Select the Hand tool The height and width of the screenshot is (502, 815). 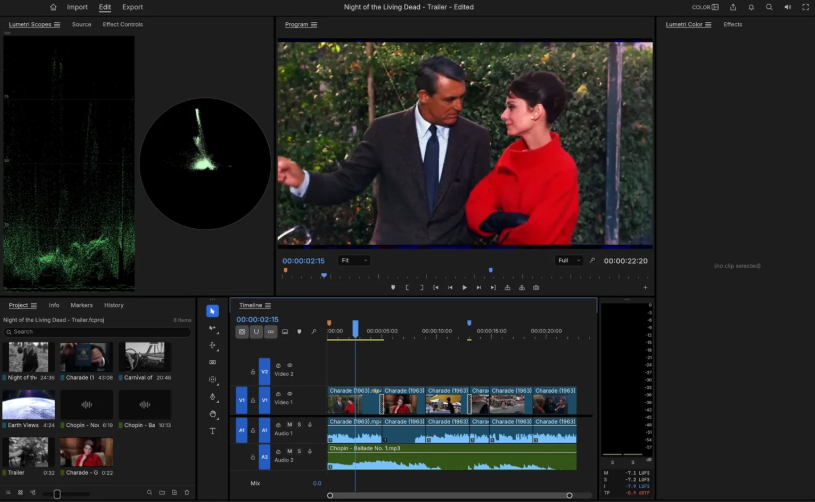(213, 414)
